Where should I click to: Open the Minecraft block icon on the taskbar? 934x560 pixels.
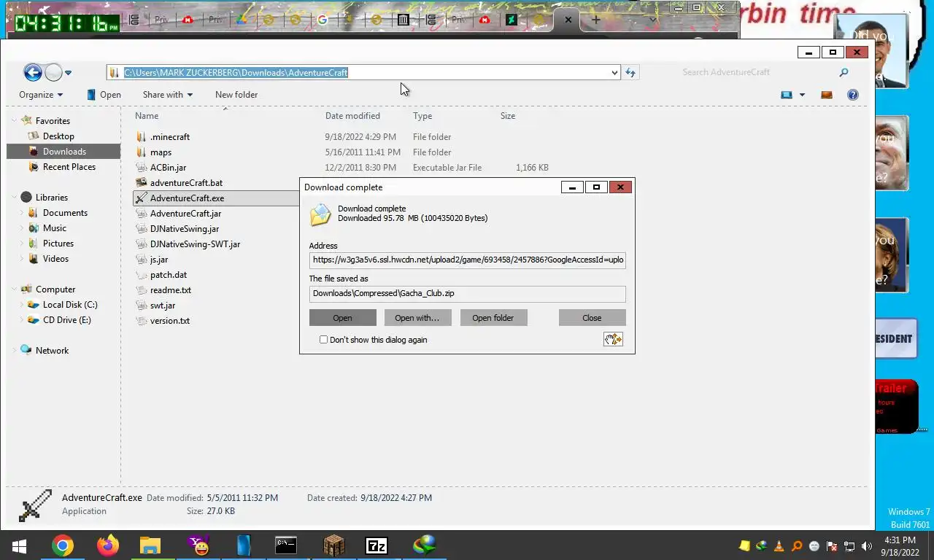[333, 545]
